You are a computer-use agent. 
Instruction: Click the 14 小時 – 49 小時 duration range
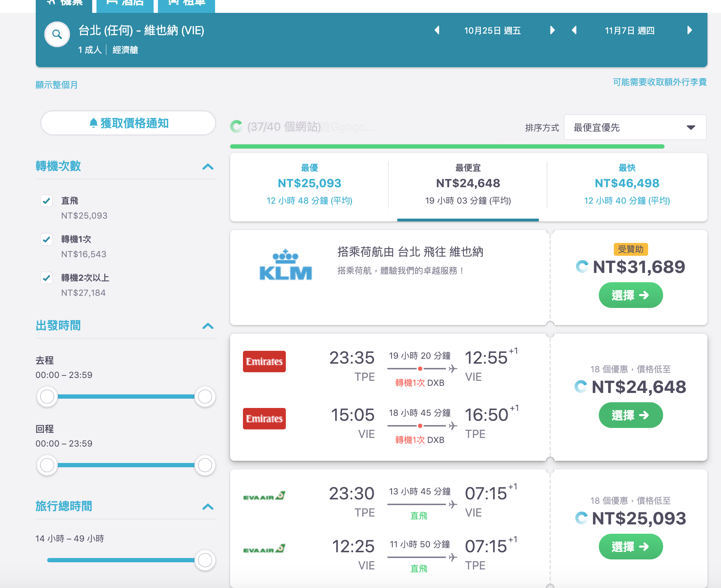click(x=70, y=539)
